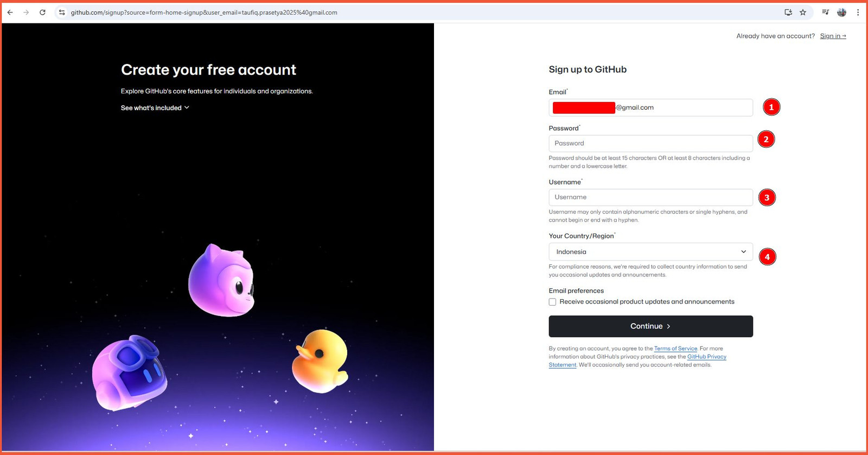Viewport: 868px width, 455px height.
Task: Open the browser profile avatar
Action: 842,12
